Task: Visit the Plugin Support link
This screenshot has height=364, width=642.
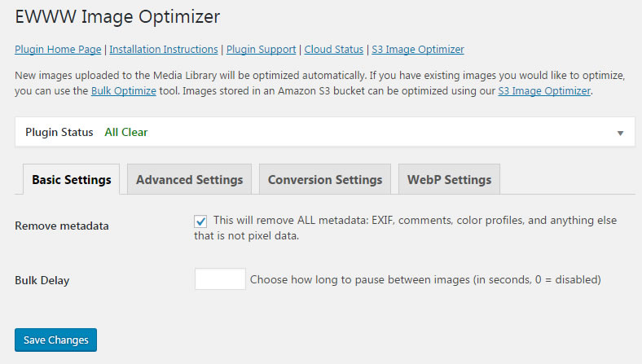Action: [x=262, y=50]
